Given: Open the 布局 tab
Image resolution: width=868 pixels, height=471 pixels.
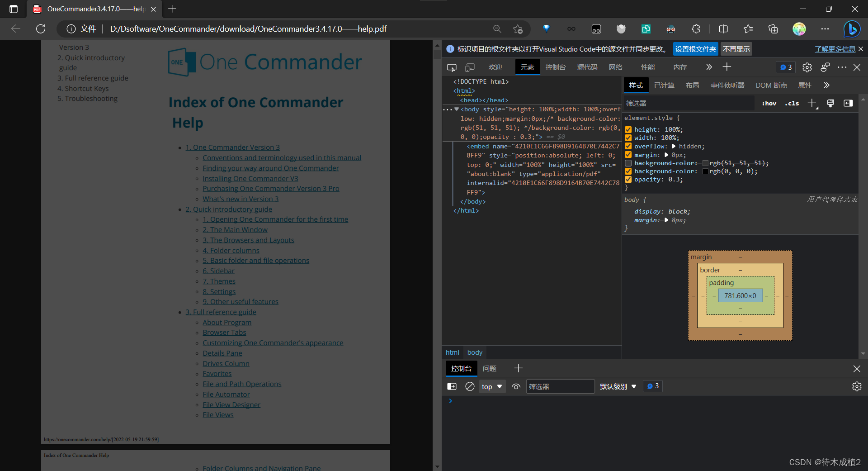Looking at the screenshot, I should 692,85.
